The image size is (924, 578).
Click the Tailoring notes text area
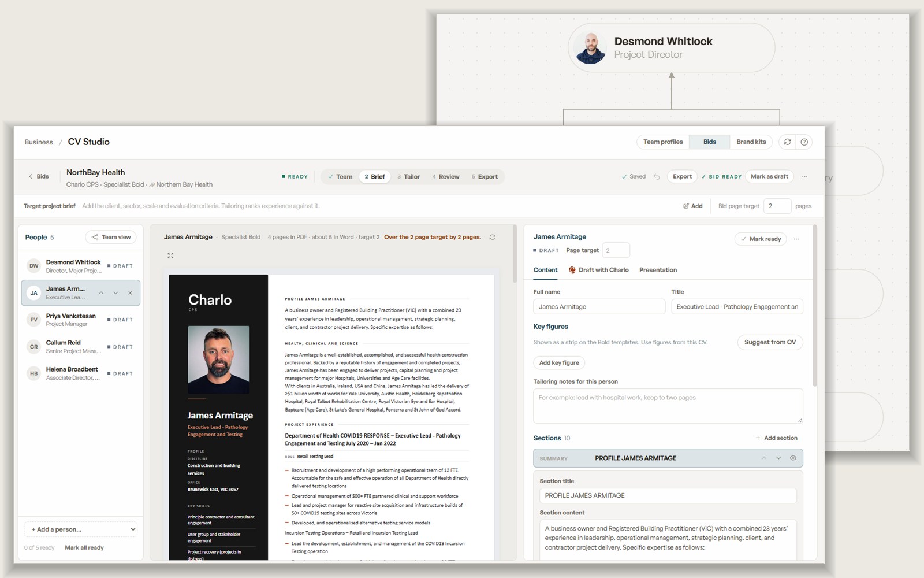click(668, 406)
